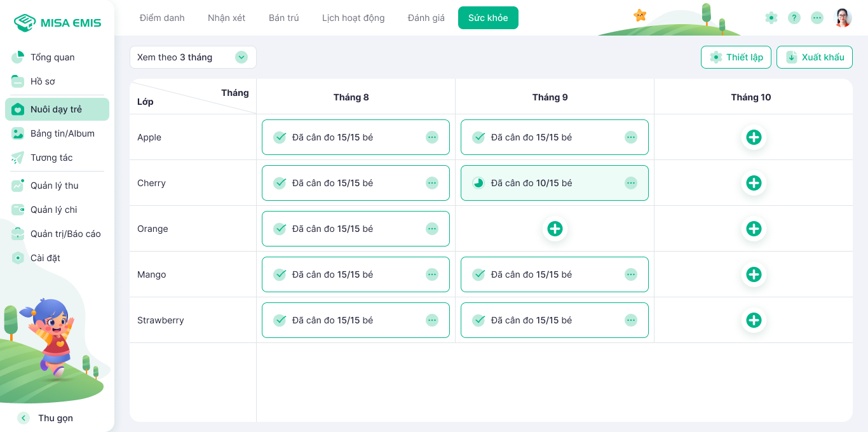Image resolution: width=868 pixels, height=432 pixels.
Task: Click the flower settings icon in header
Action: (771, 18)
